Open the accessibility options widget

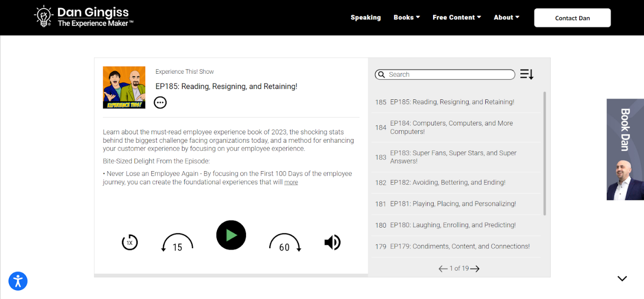[x=18, y=281]
